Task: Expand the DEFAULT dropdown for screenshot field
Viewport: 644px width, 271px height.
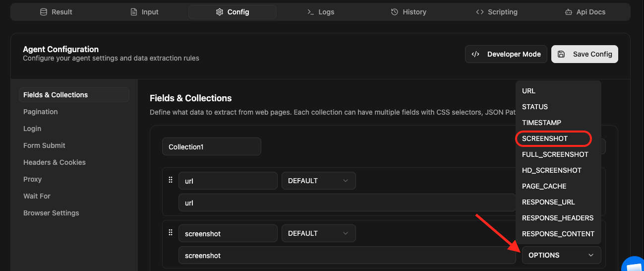Action: 318,233
